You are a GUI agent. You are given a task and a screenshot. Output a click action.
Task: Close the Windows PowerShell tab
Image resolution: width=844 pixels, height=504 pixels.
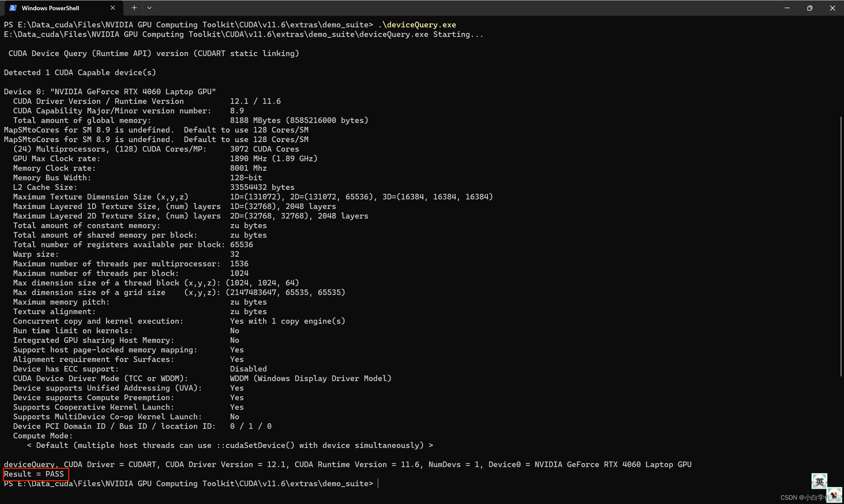coord(113,8)
